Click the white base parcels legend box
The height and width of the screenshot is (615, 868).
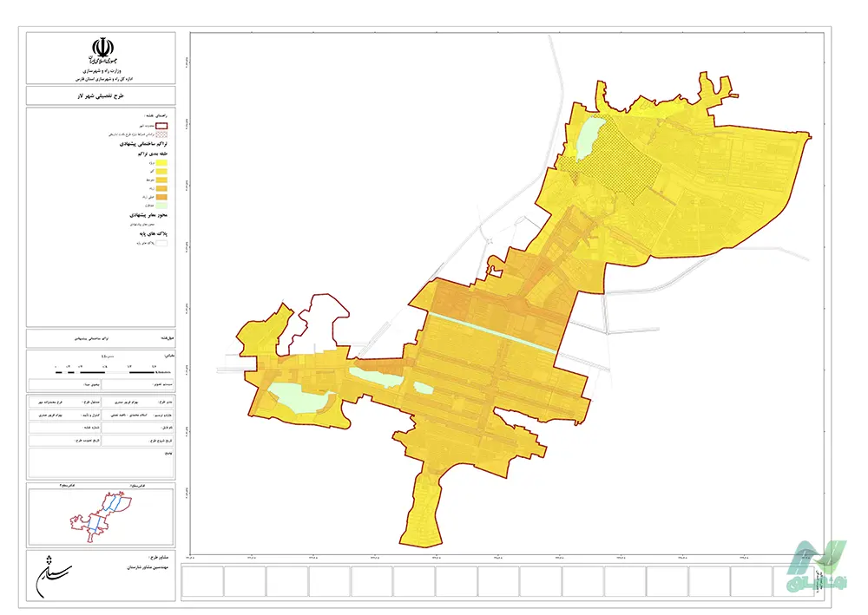pos(161,245)
